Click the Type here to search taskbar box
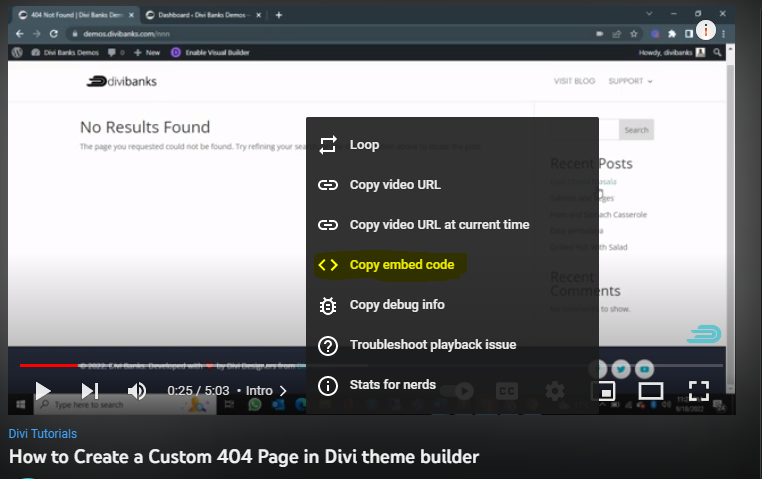 (124, 405)
